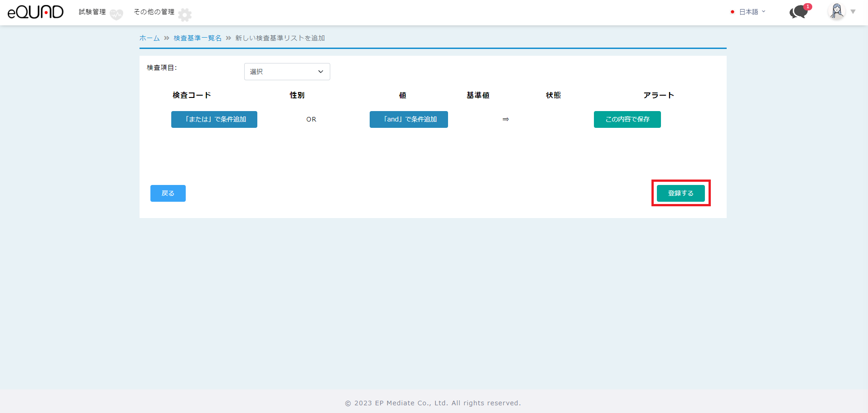Click the 検査コード column header
The width and height of the screenshot is (868, 413).
(192, 95)
